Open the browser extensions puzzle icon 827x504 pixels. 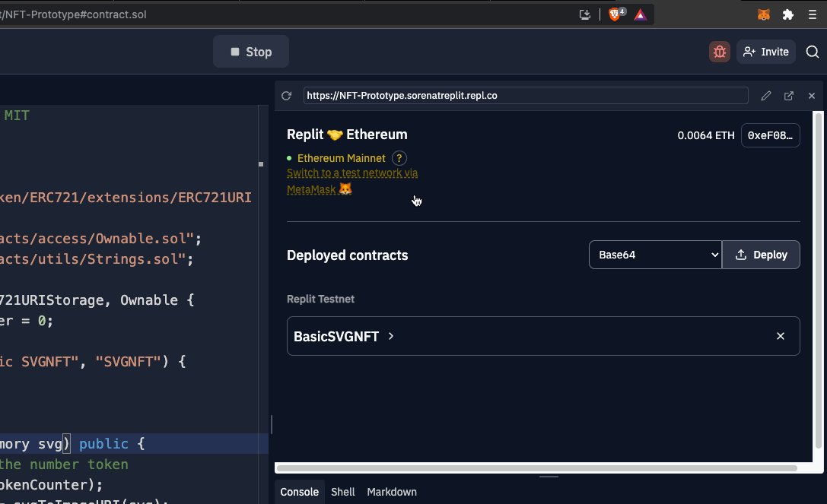[788, 14]
